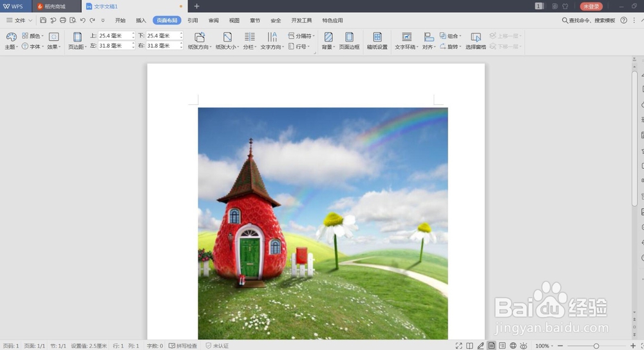Open the 页边距 margins menu
This screenshot has height=350, width=644.
coord(77,41)
